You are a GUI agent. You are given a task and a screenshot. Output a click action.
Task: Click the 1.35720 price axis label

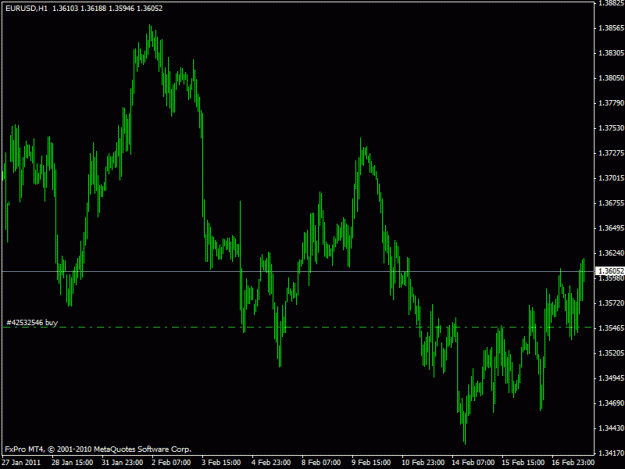(611, 303)
